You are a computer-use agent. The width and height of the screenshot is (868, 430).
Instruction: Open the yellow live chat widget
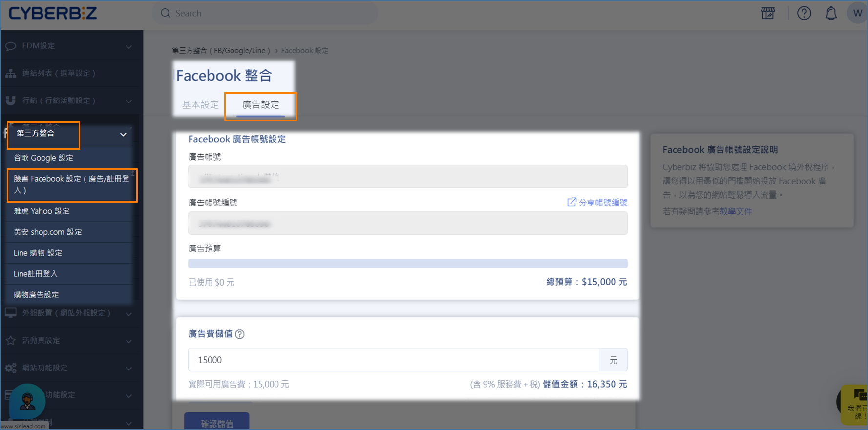(x=854, y=405)
